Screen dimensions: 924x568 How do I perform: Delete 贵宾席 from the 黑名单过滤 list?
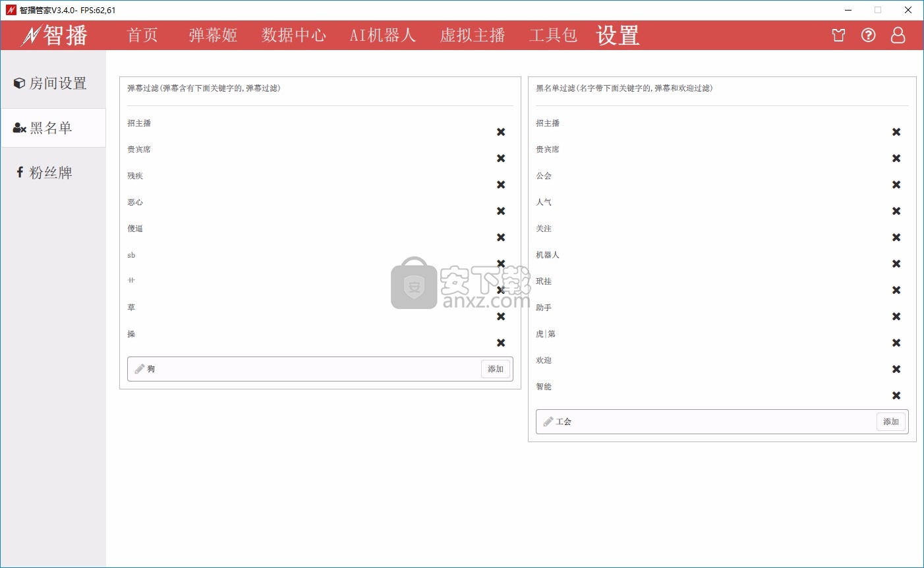pyautogui.click(x=896, y=158)
